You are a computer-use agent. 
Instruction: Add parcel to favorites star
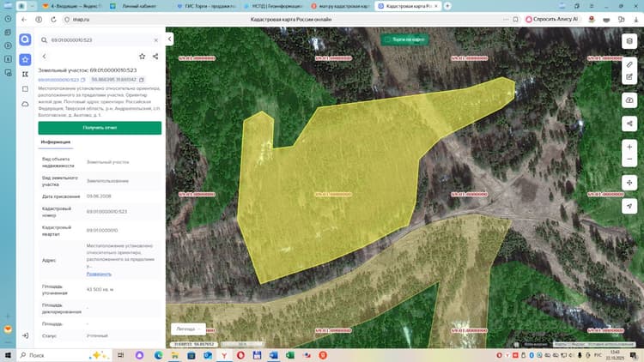pyautogui.click(x=142, y=57)
